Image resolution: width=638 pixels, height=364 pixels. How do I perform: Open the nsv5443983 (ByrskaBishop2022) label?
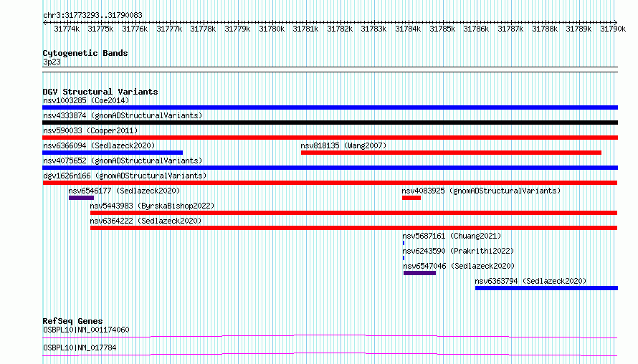coord(152,206)
